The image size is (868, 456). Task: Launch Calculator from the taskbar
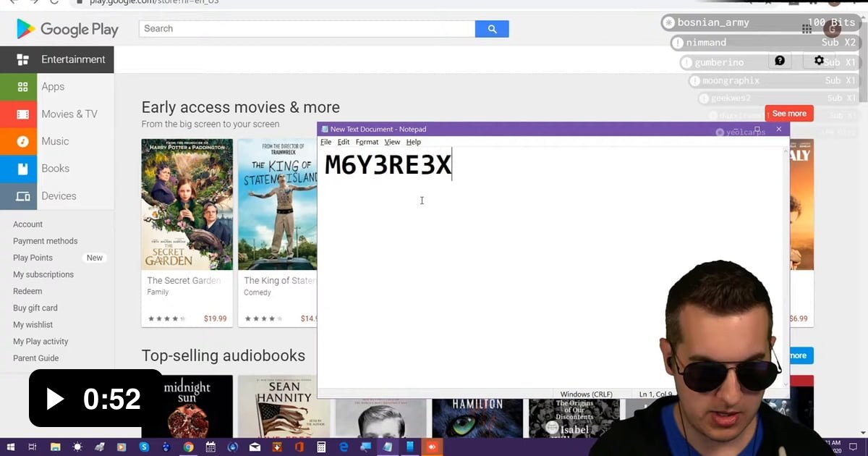click(321, 447)
